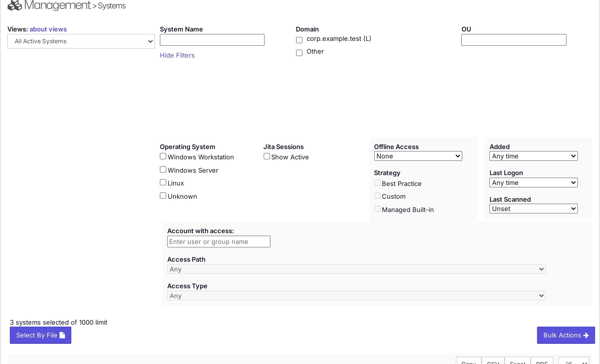Expand the Offline Access dropdown
600x364 pixels.
pos(418,156)
